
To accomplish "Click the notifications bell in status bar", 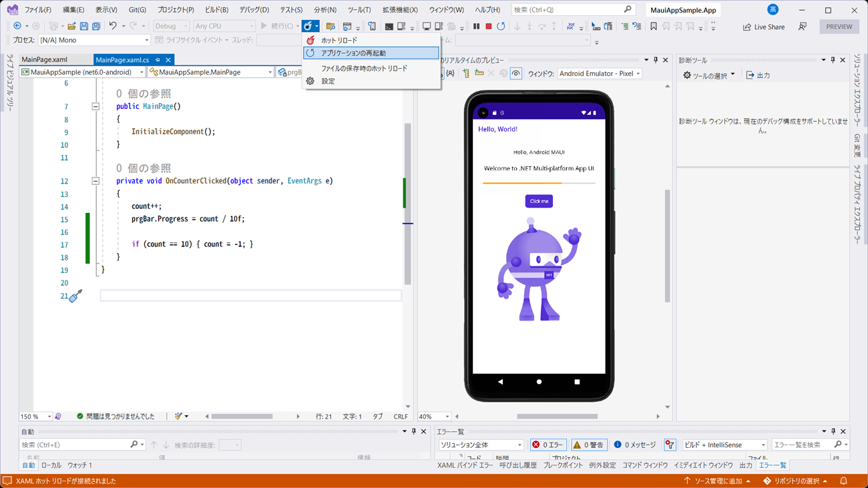I will (843, 481).
